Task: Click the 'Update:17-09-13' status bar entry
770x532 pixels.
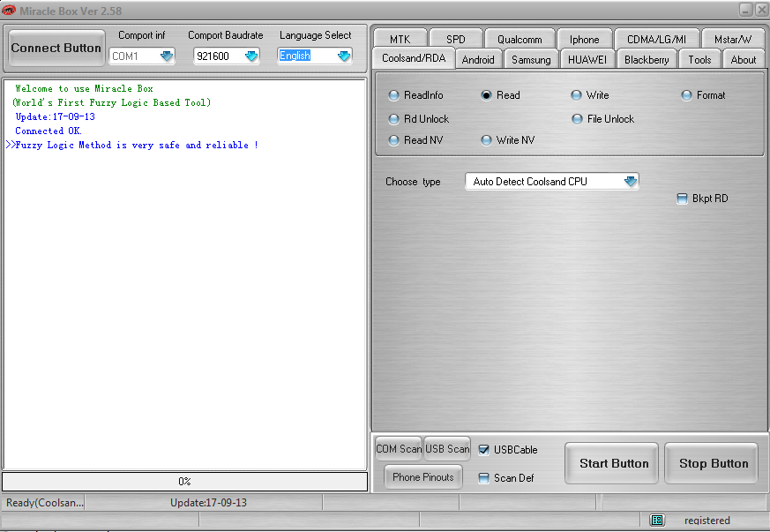Action: [x=208, y=503]
